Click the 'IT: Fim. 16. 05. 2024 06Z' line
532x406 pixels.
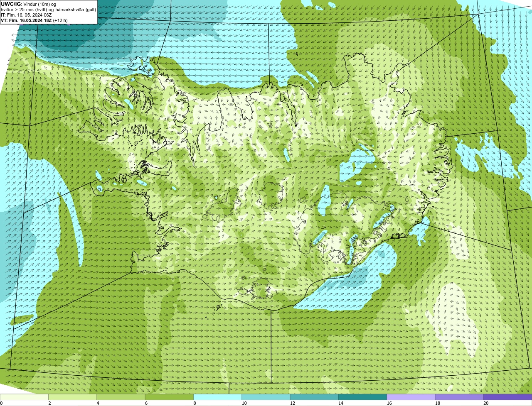pyautogui.click(x=26, y=15)
